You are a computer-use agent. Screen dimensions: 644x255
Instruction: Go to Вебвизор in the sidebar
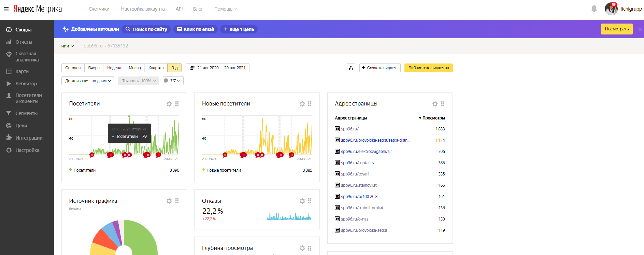click(26, 84)
